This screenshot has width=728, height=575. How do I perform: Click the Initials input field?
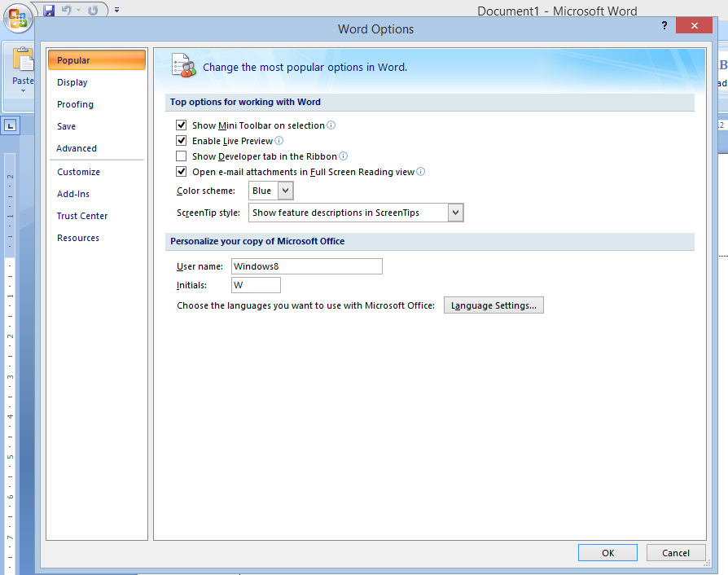[256, 285]
